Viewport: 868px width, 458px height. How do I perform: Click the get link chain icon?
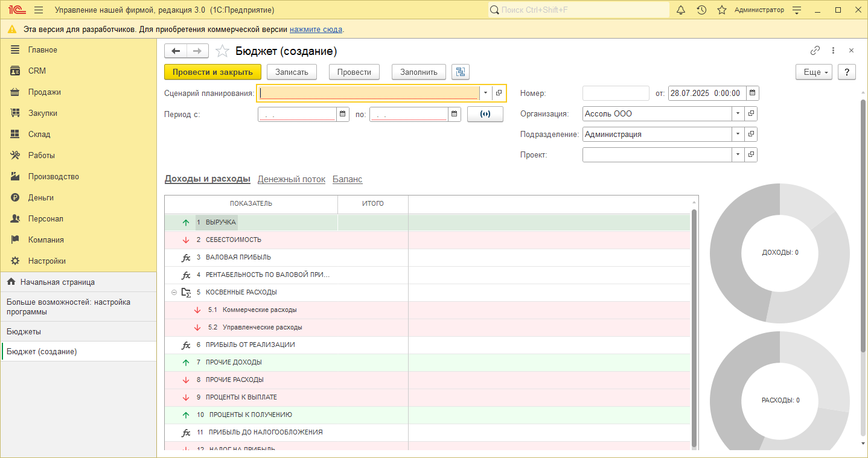pyautogui.click(x=815, y=51)
